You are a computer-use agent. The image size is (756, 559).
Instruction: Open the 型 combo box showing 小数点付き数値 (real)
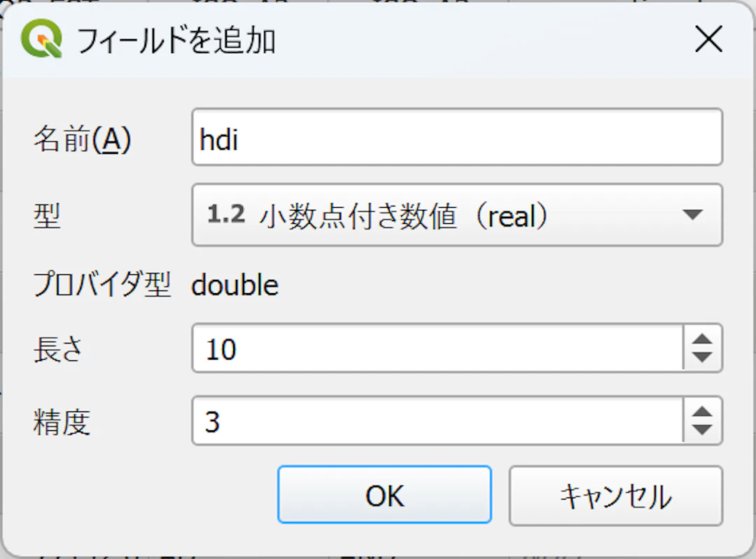pos(456,215)
